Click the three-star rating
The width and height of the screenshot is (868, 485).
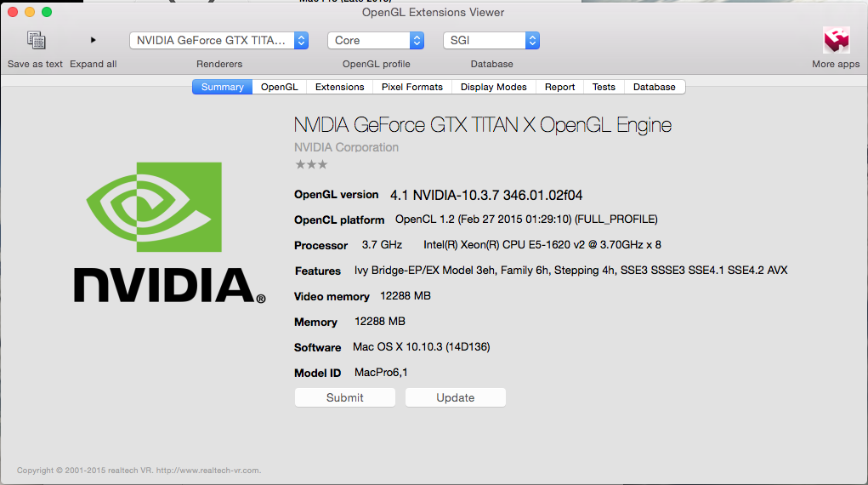click(x=311, y=164)
